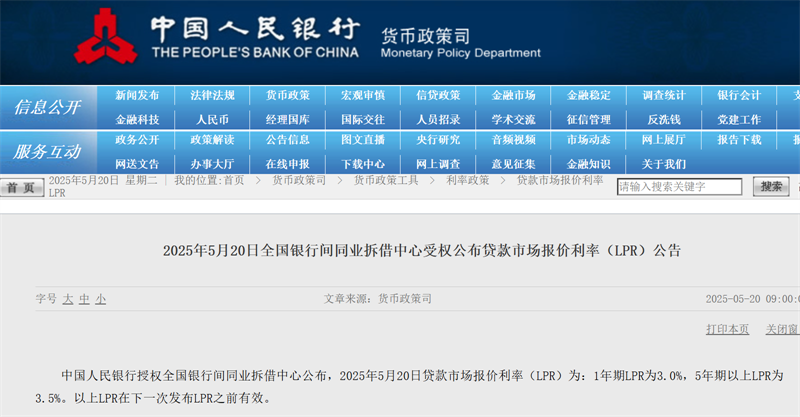Select 金融稳定 navigation item
Image resolution: width=800 pixels, height=417 pixels.
pos(589,95)
